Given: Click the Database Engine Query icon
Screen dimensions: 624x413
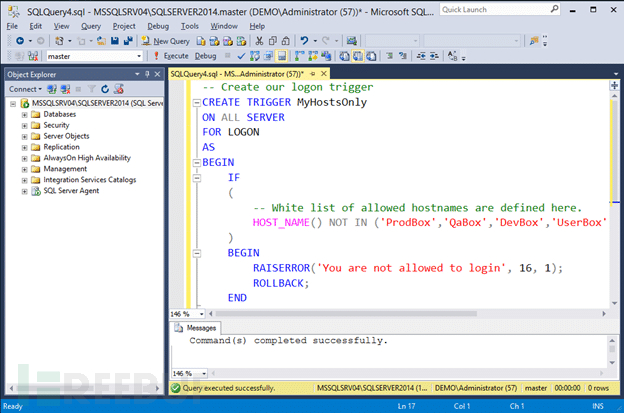Looking at the screenshot, I should (x=201, y=41).
